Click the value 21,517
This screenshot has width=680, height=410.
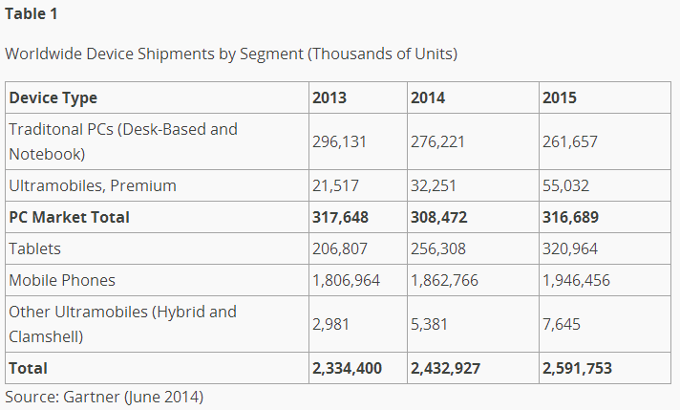pyautogui.click(x=335, y=186)
